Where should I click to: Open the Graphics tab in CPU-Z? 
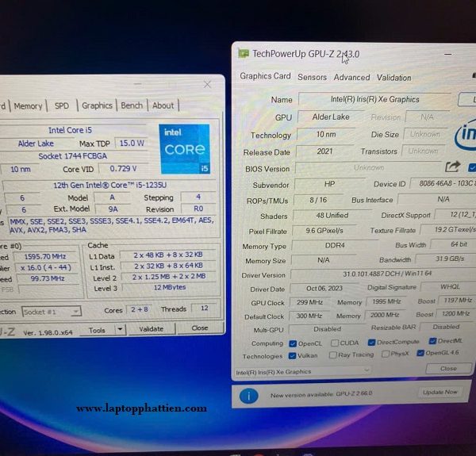click(x=97, y=105)
